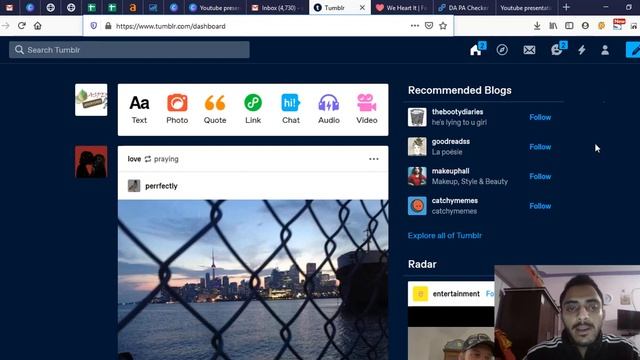640x360 pixels.
Task: Close the Tumblr browser tab
Action: pos(362,7)
